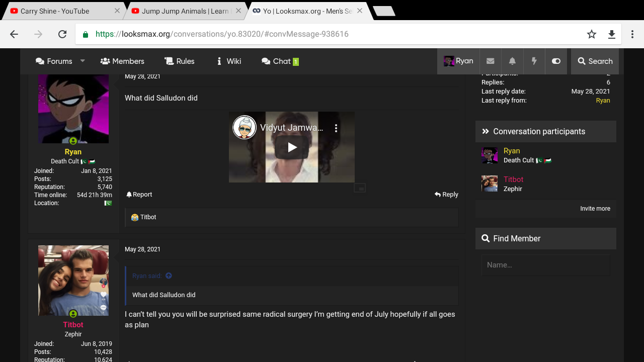Select the online status badge on Ryan's avatar
The height and width of the screenshot is (362, 644).
(73, 141)
